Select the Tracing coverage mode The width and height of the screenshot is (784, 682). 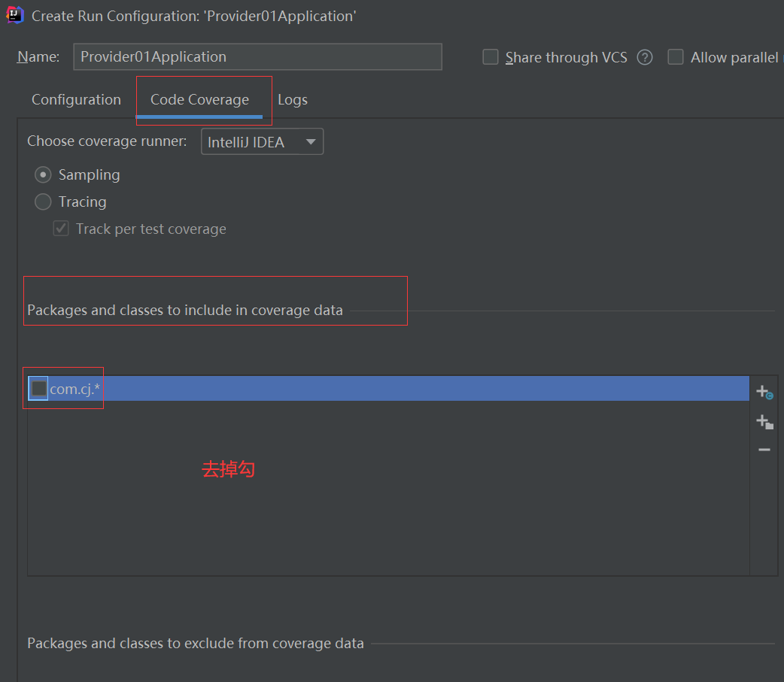[43, 202]
